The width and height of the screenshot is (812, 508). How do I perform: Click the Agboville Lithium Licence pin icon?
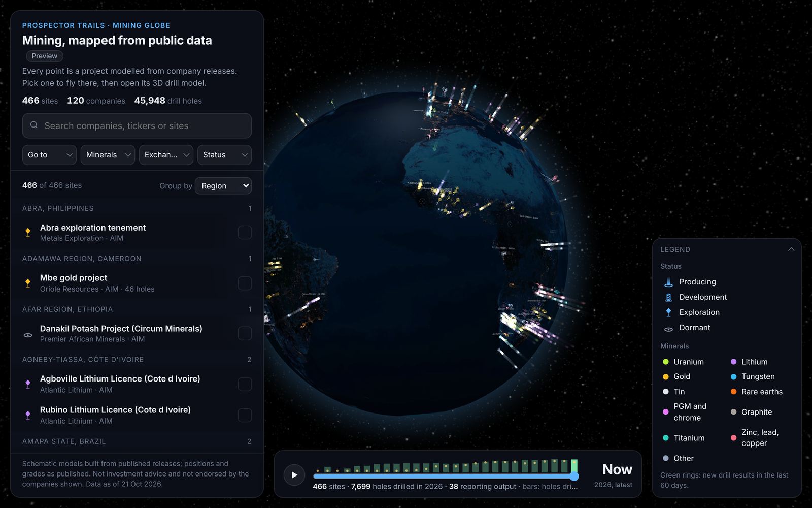click(28, 384)
